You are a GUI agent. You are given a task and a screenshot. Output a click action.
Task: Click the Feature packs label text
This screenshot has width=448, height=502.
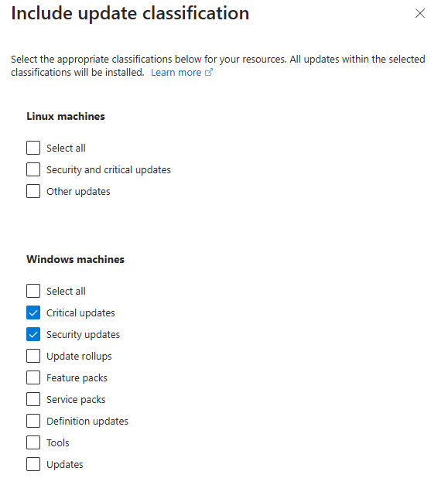(x=77, y=378)
